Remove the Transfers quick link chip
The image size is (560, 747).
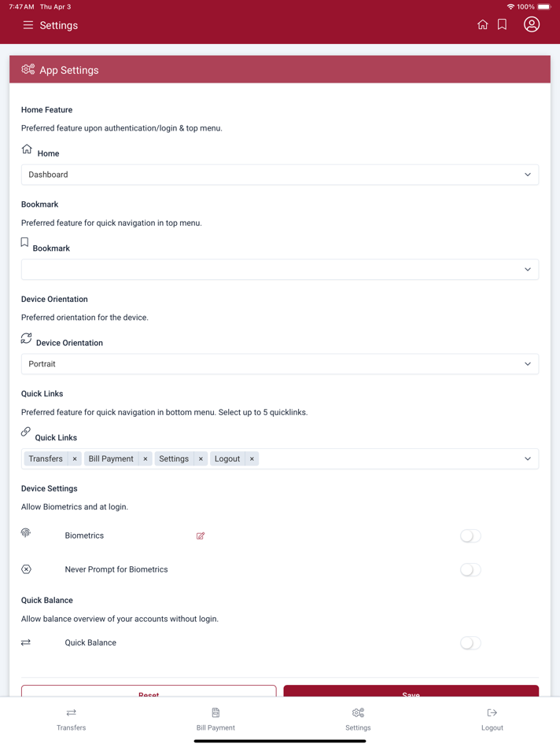[75, 458]
